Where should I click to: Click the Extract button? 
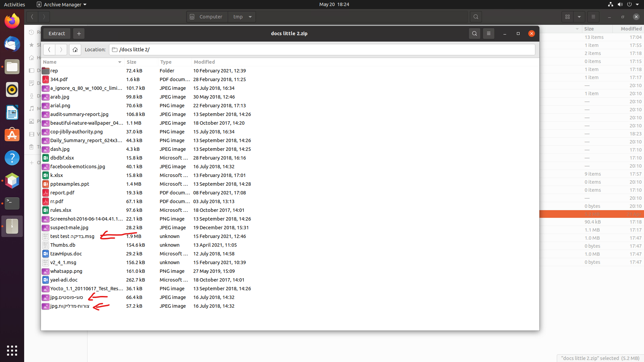coord(56,34)
